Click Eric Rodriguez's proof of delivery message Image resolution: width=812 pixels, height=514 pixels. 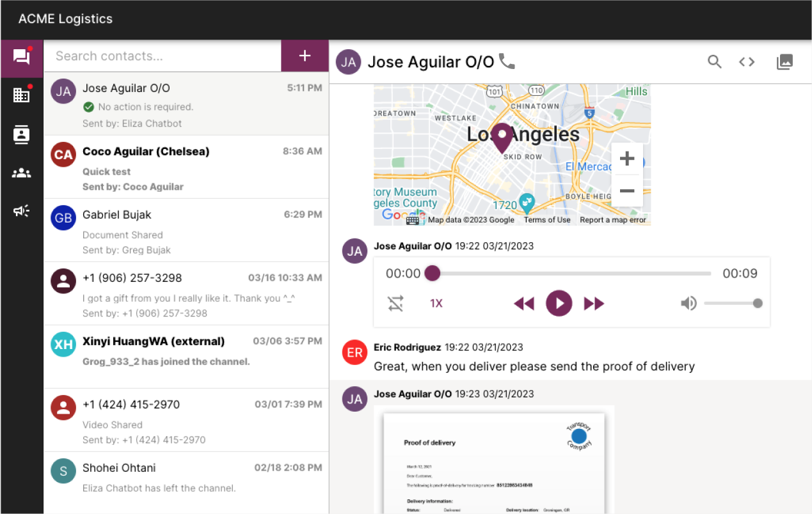(x=534, y=367)
